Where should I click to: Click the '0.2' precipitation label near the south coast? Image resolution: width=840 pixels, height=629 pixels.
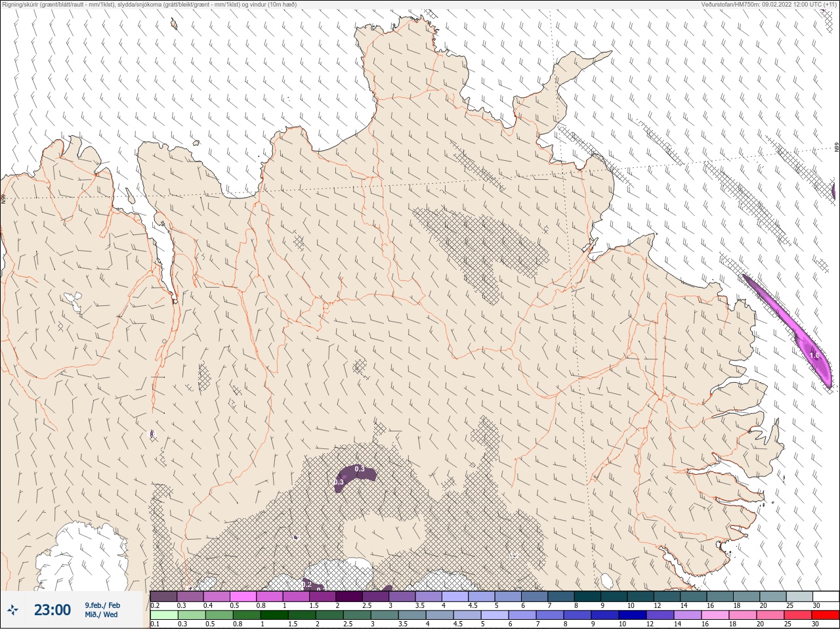tap(306, 584)
